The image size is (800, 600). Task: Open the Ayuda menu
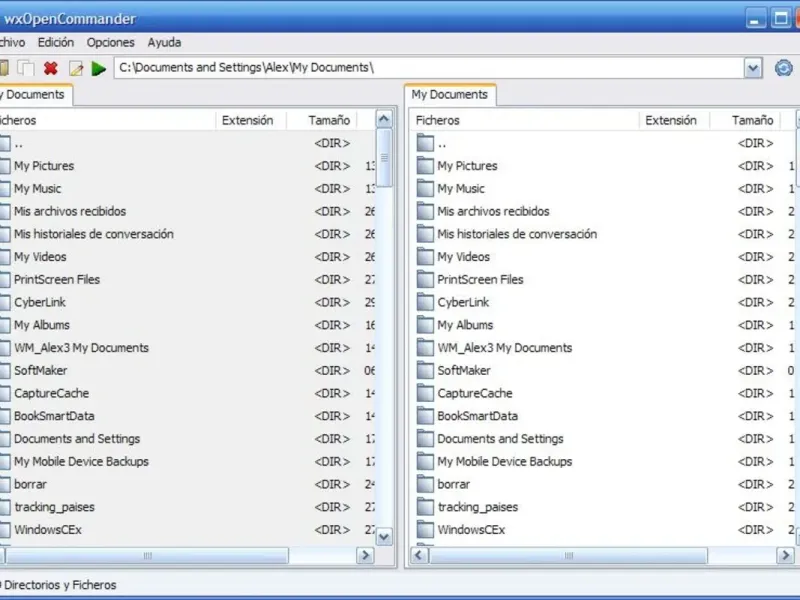coord(164,42)
